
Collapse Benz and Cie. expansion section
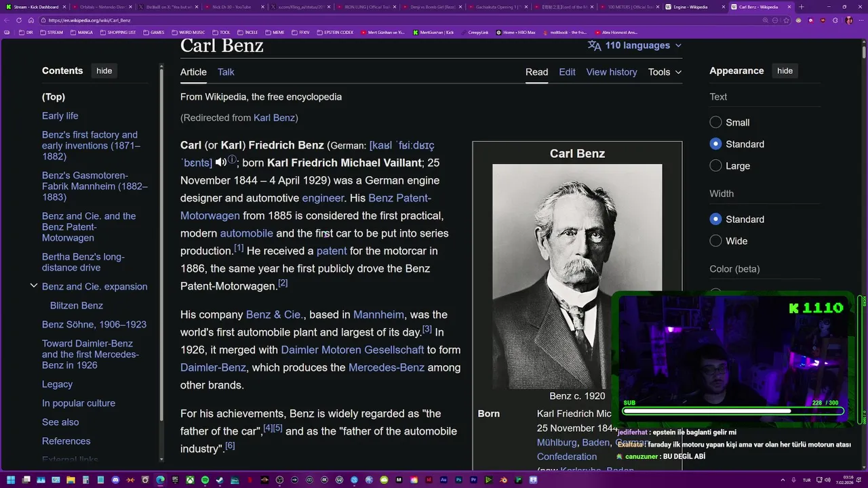point(33,286)
